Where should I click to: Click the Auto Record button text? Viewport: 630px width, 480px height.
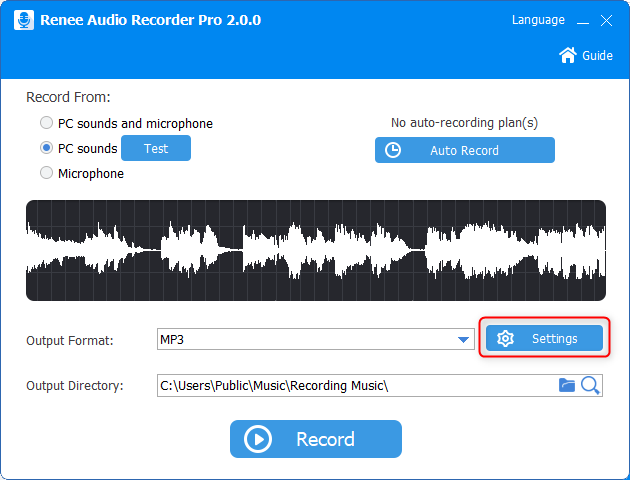pyautogui.click(x=464, y=150)
